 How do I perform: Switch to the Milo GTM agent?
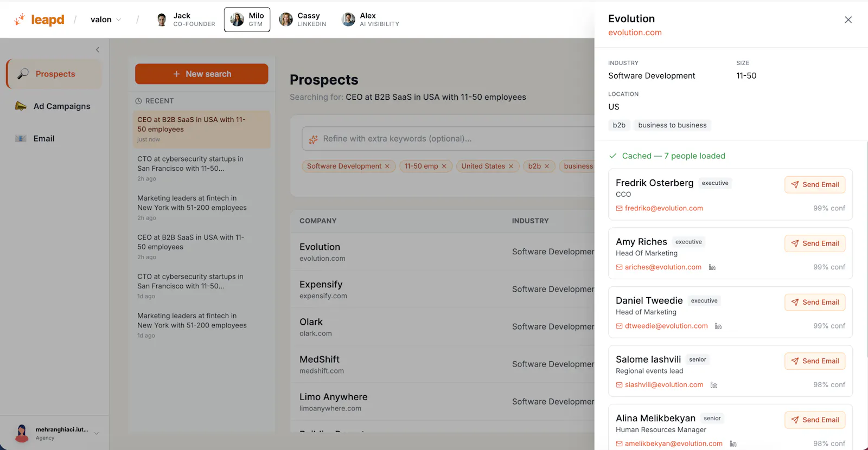247,20
